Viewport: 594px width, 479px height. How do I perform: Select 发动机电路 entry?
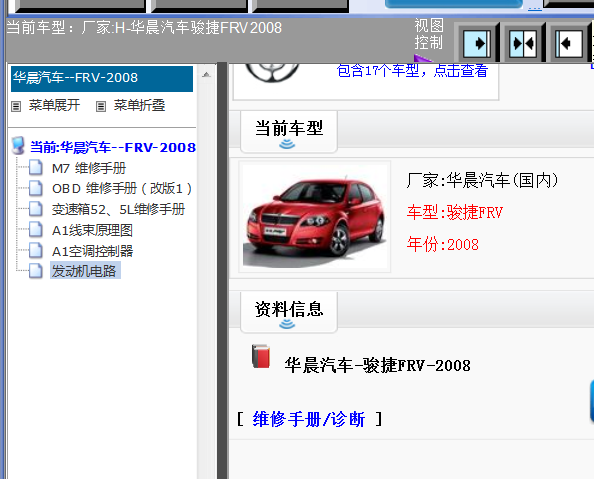[85, 271]
